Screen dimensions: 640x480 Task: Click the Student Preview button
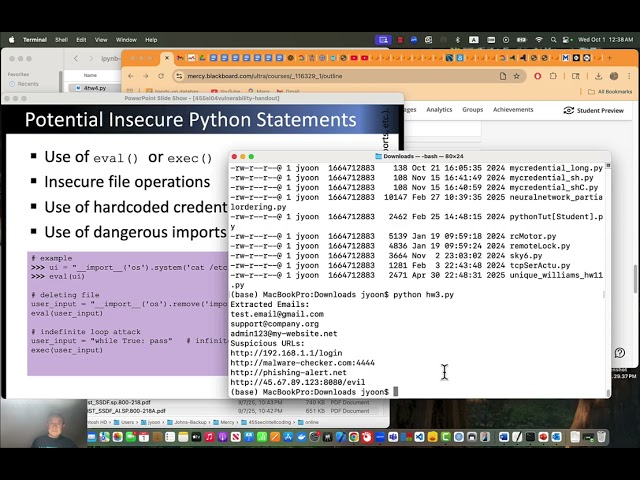click(x=594, y=110)
